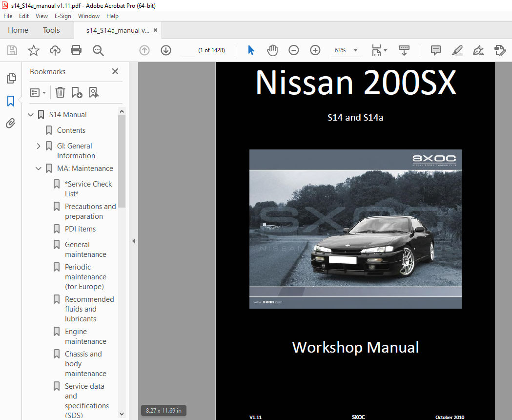Go to next page arrow
Screen dimensions: 512x420
(x=166, y=50)
